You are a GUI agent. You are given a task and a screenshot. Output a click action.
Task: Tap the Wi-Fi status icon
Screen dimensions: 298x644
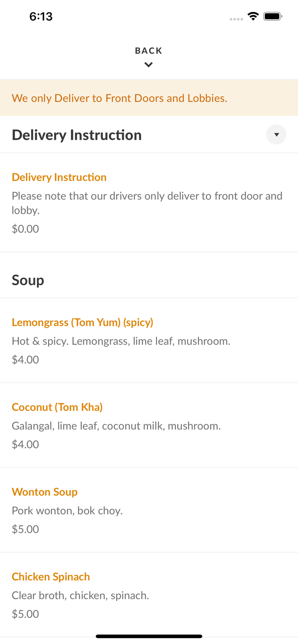253,16
